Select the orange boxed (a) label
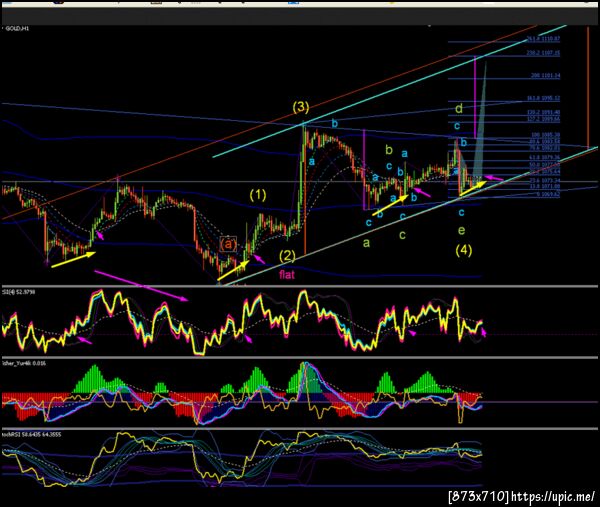The height and width of the screenshot is (507, 600). (228, 244)
